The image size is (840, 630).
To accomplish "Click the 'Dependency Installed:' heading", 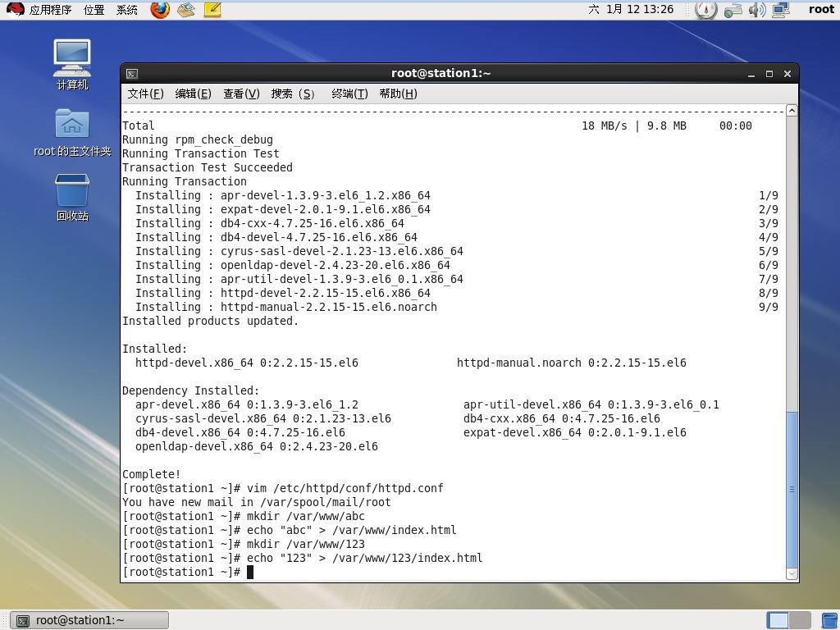I will [x=190, y=390].
